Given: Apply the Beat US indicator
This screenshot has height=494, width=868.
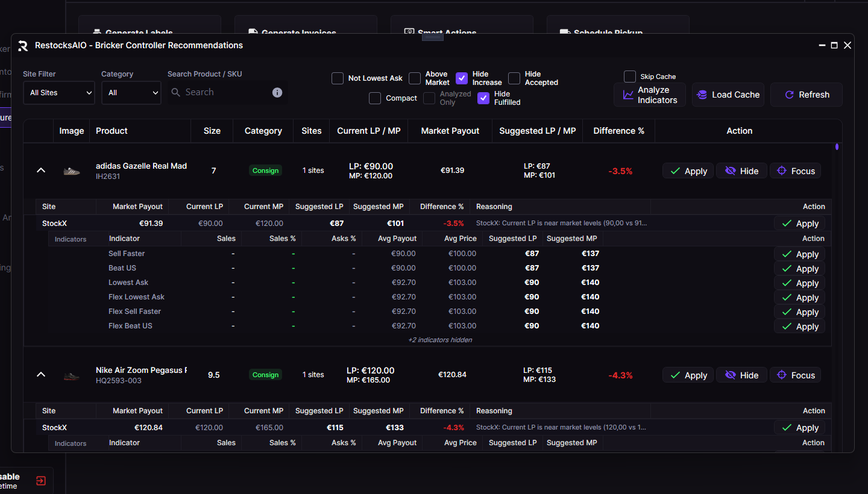Looking at the screenshot, I should pyautogui.click(x=800, y=269).
